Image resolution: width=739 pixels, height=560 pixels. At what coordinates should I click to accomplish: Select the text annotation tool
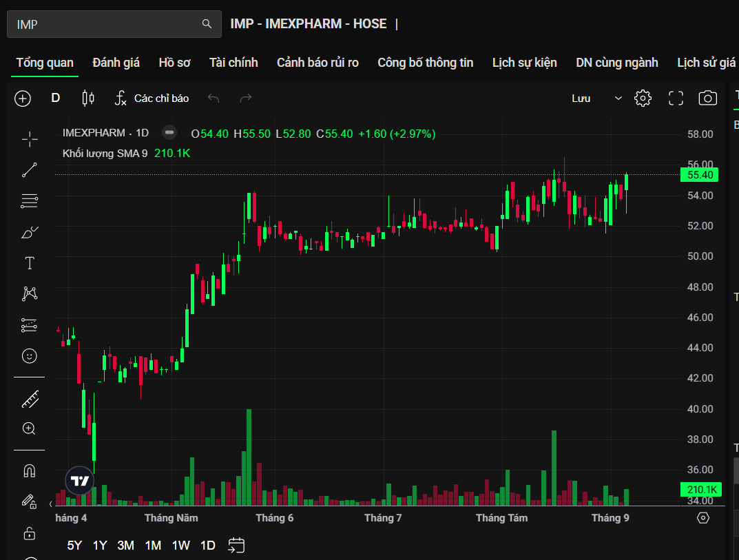[x=29, y=263]
